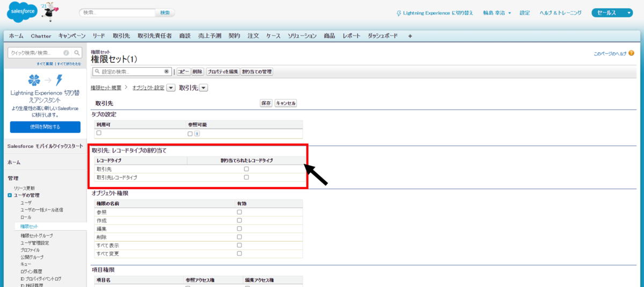Screen dimensions: 644x287
Task: Click the 削除 button in the toolbar
Action: (x=197, y=71)
